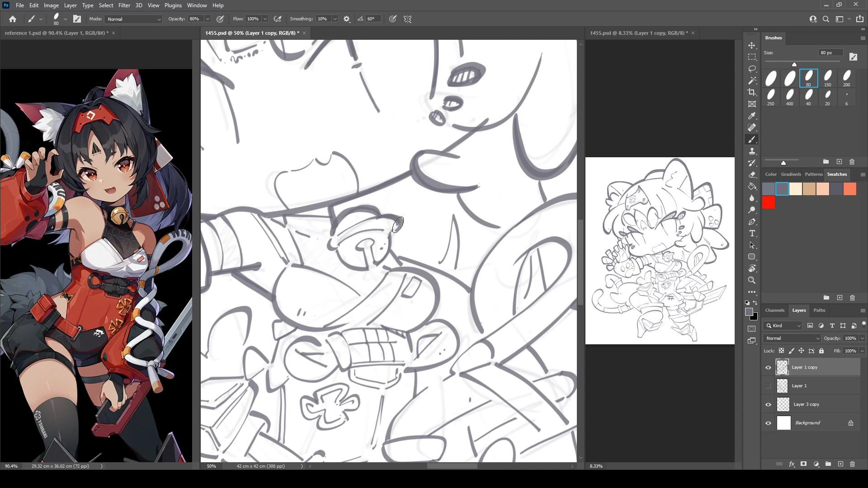Delete layer using Layers panel trash icon
Viewport: 868px width, 488px height.
(x=852, y=464)
